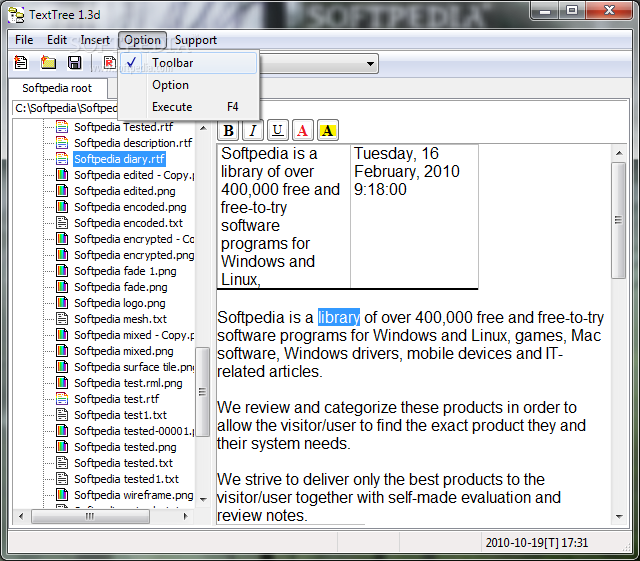Select Softpedia edited - Copy file
This screenshot has width=640, height=561.
click(133, 175)
